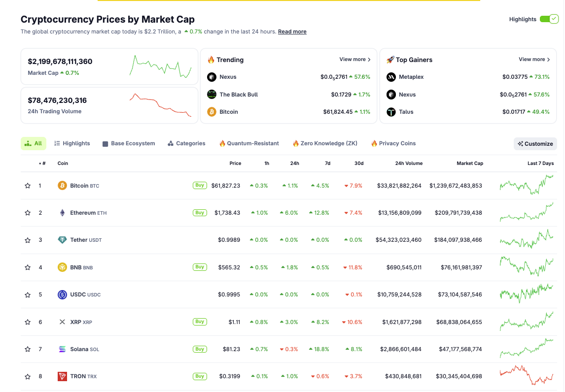Click Buy next to Solana
The width and height of the screenshot is (565, 392).
point(200,349)
